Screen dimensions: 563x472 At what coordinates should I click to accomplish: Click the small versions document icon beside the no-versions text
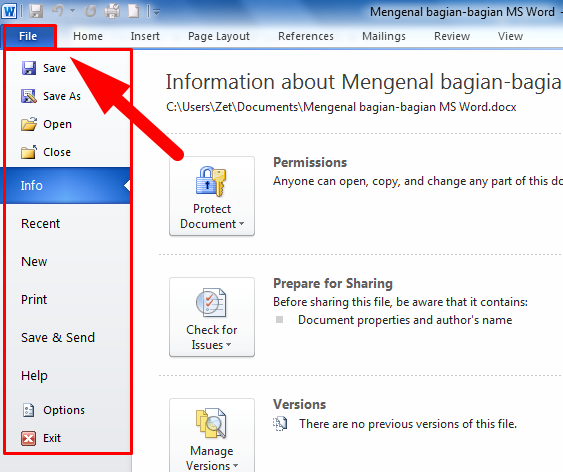click(280, 424)
